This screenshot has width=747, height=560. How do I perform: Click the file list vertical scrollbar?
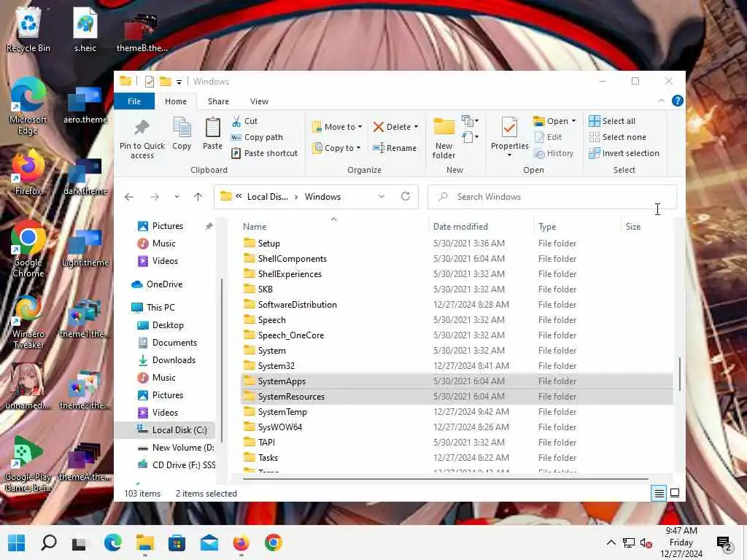tap(679, 374)
